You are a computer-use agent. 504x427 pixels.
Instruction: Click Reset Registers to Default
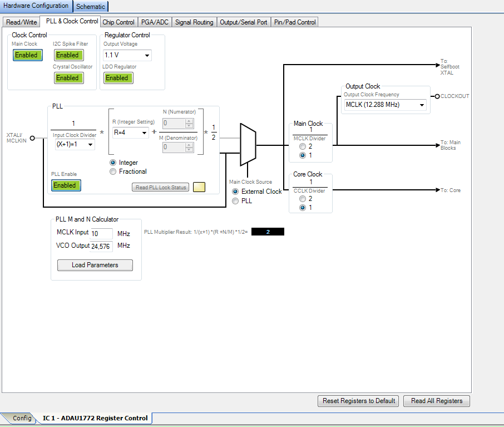[359, 401]
